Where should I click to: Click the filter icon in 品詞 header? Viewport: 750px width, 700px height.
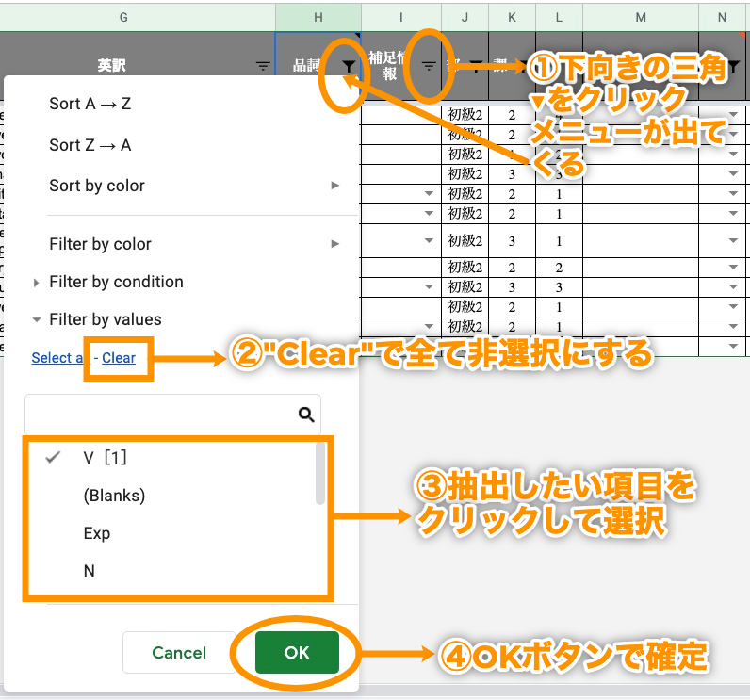350,66
